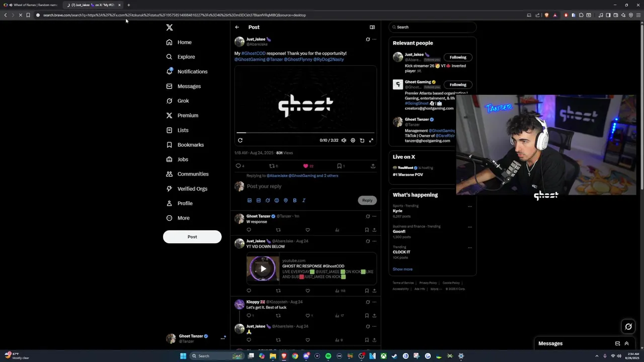Image resolution: width=644 pixels, height=362 pixels.
Task: Bookmark the main post
Action: pyautogui.click(x=339, y=166)
